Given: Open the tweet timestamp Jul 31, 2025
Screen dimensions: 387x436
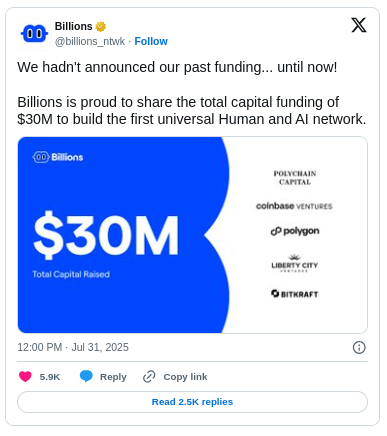Looking at the screenshot, I should [x=73, y=347].
